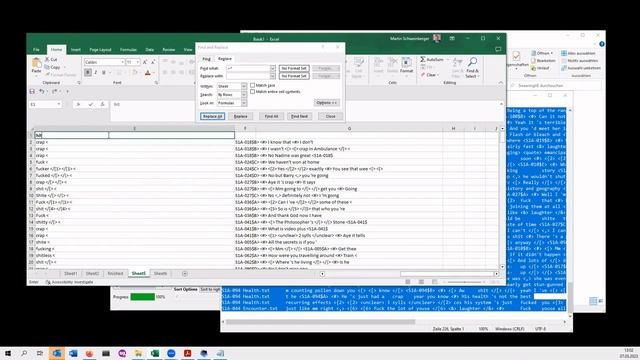Click the Find Next button

coord(299,116)
